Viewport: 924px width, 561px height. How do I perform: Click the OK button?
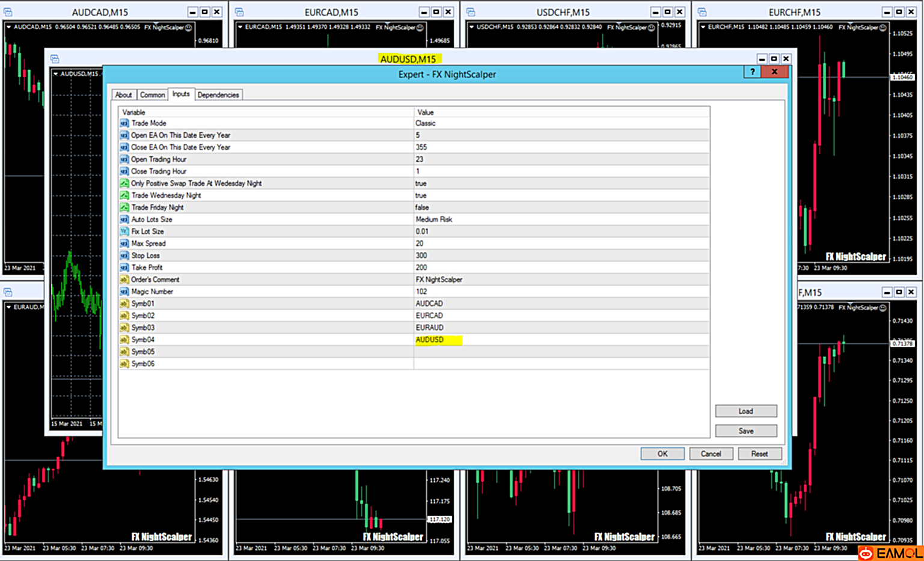coord(662,454)
